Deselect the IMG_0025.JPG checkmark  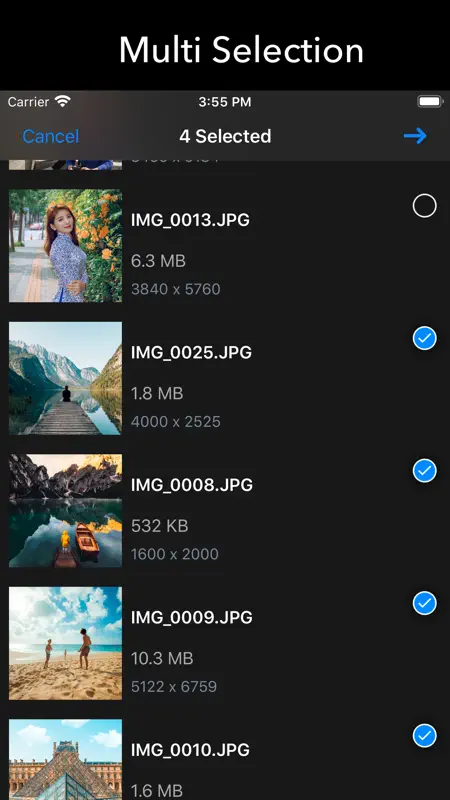[x=424, y=338]
